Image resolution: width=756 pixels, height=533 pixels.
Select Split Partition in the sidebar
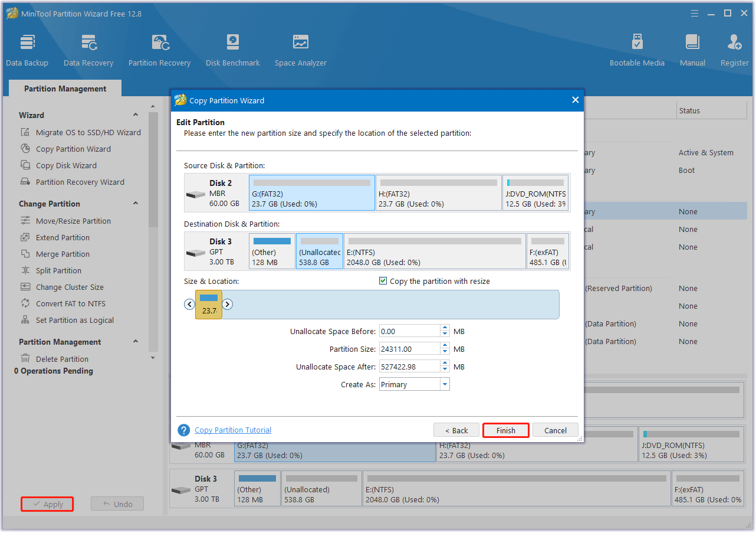pyautogui.click(x=58, y=270)
